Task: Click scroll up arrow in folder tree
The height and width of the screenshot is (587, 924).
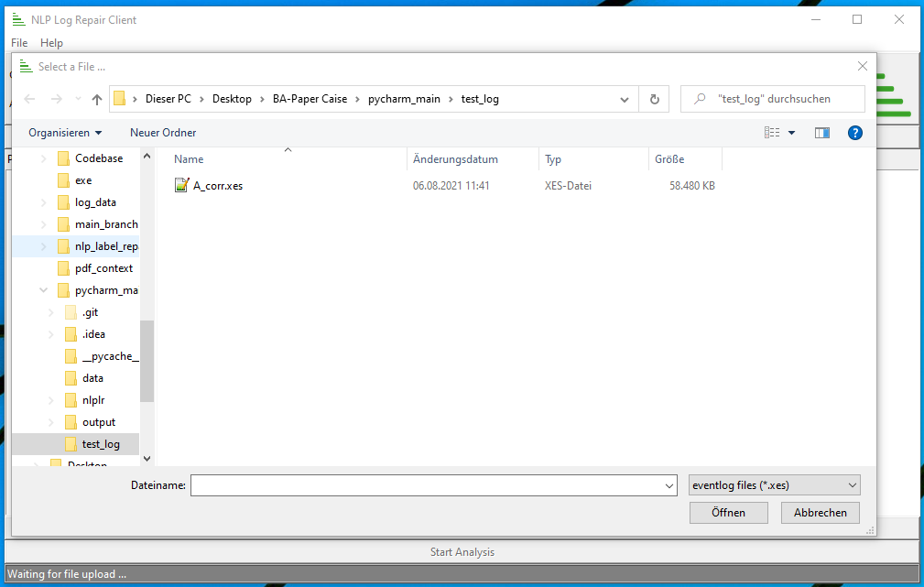Action: (x=147, y=157)
